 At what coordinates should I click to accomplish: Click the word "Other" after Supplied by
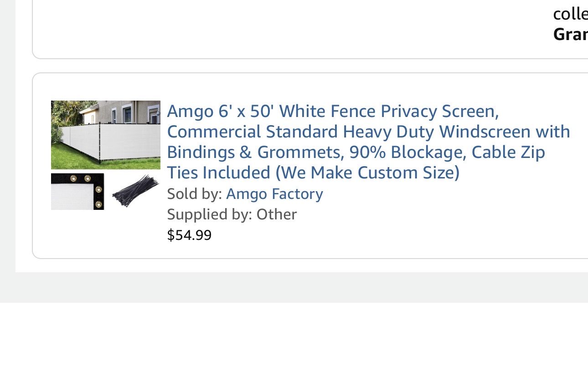[277, 214]
